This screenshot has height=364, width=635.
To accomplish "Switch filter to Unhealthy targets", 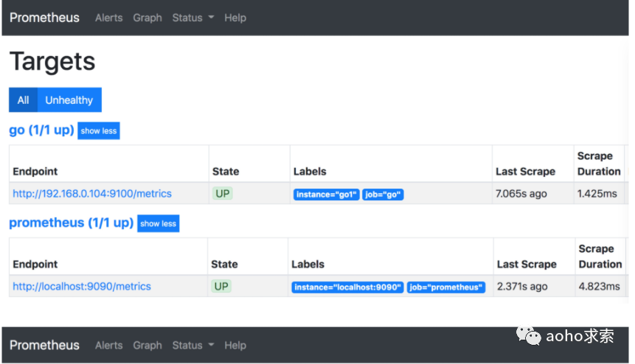I will click(69, 100).
